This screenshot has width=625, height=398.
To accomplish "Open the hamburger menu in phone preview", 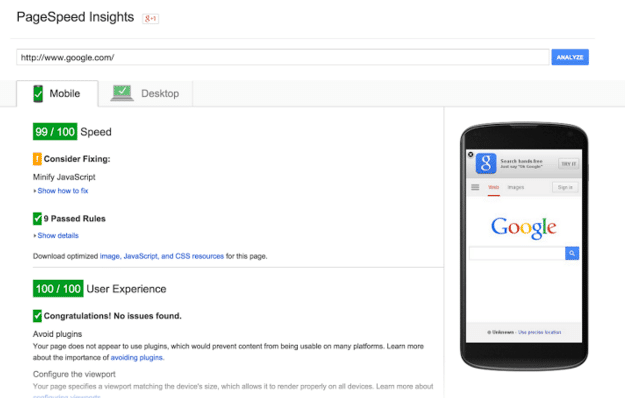I will pos(475,187).
